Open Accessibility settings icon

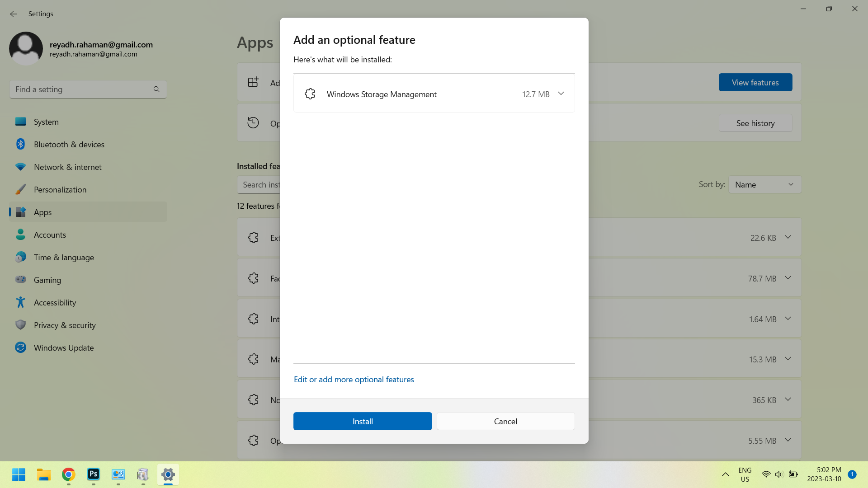[20, 302]
